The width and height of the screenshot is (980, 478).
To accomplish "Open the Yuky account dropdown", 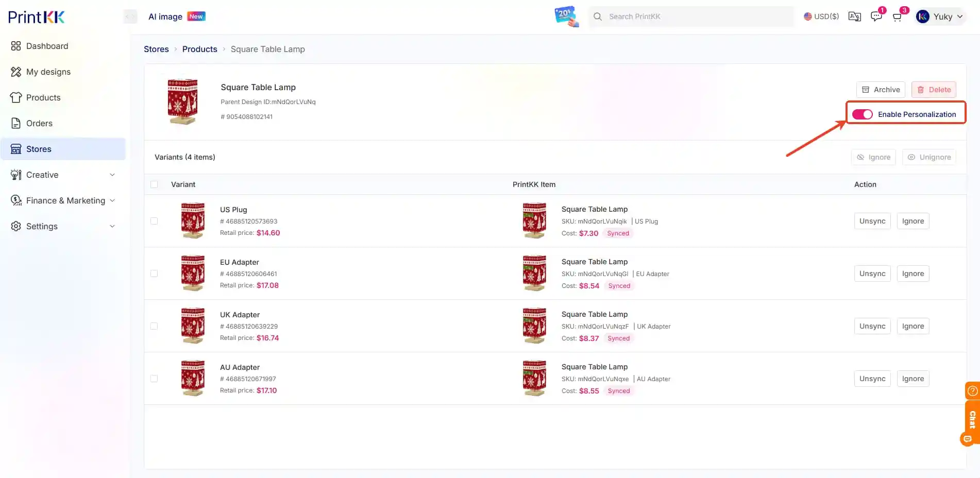I will click(x=940, y=16).
